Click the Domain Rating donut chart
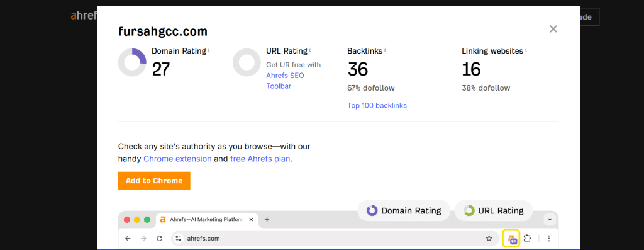The image size is (644, 250). (x=132, y=62)
